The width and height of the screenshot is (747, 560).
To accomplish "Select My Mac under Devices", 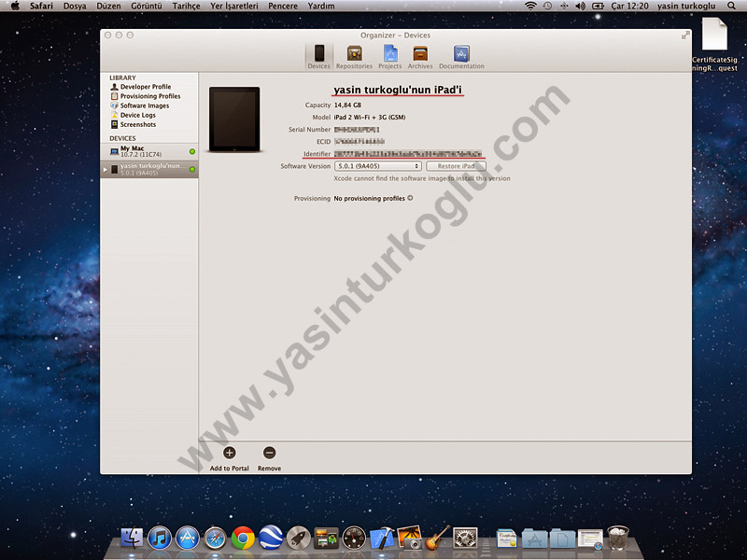I will pyautogui.click(x=149, y=151).
